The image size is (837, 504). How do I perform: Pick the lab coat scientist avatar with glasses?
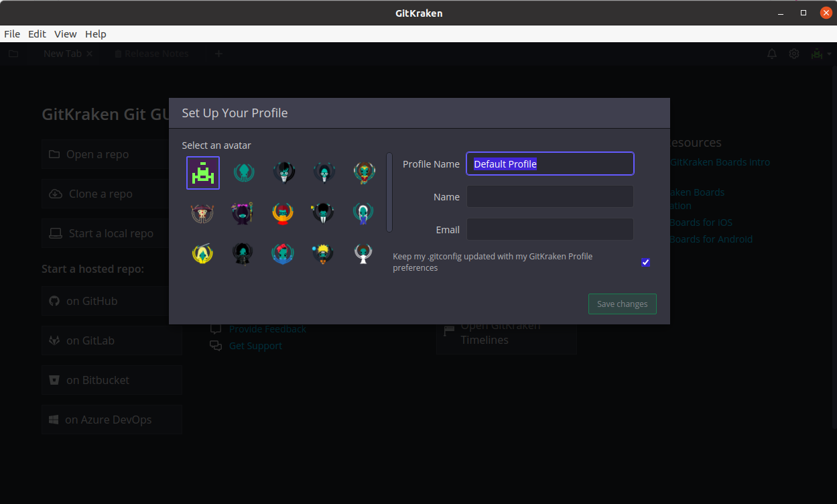(283, 173)
